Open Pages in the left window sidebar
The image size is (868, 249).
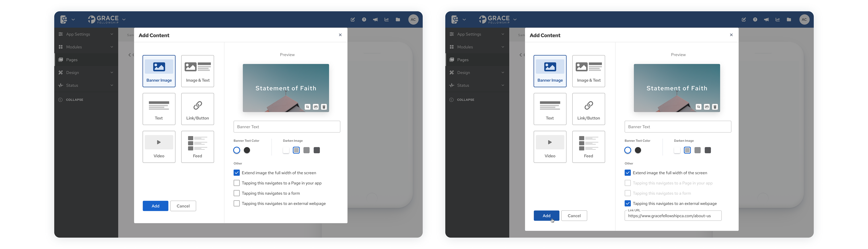[72, 60]
